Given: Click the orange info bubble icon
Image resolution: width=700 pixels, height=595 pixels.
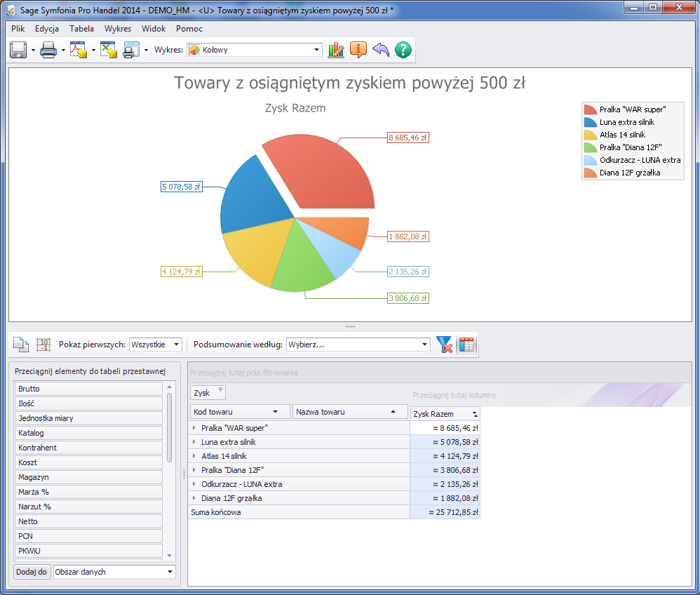Looking at the screenshot, I should (x=358, y=50).
